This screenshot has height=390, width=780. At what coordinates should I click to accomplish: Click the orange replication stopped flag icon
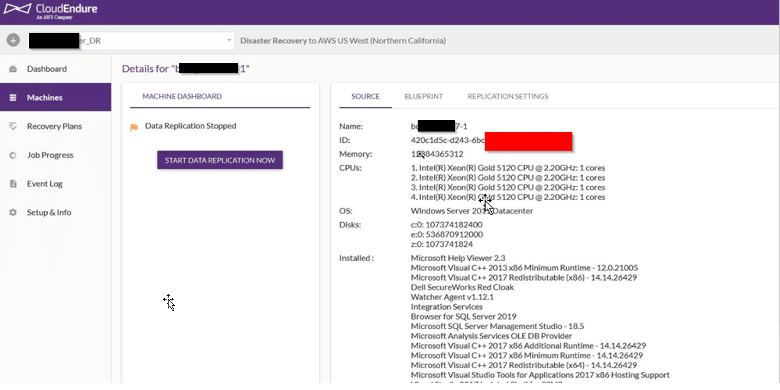click(134, 128)
